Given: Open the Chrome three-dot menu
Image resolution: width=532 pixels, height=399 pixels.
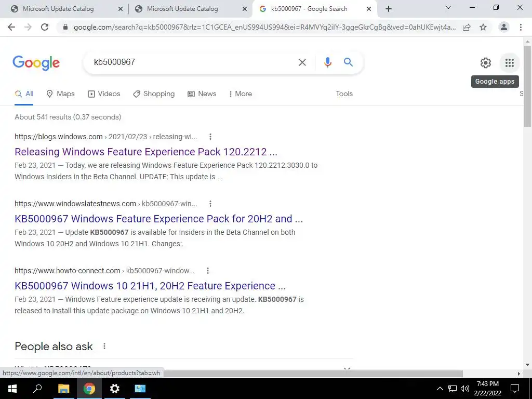Looking at the screenshot, I should [x=521, y=27].
